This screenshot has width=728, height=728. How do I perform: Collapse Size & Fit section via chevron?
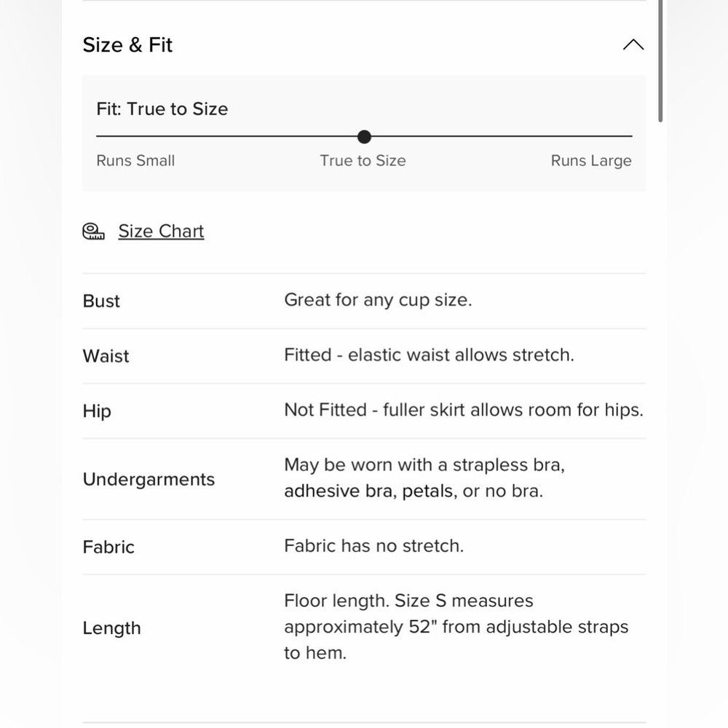(x=633, y=44)
